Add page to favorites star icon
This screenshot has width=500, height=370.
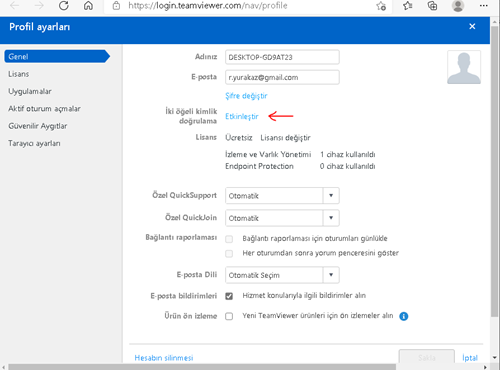pos(381,6)
